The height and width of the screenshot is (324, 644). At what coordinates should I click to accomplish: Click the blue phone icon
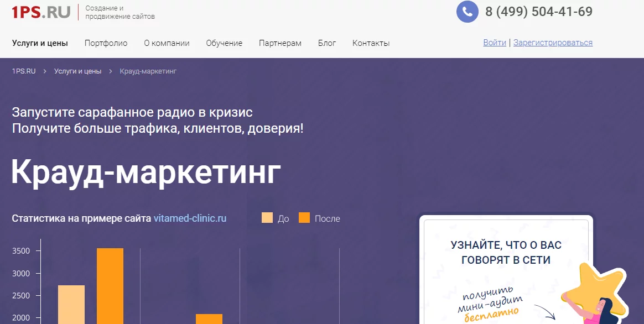pos(468,12)
